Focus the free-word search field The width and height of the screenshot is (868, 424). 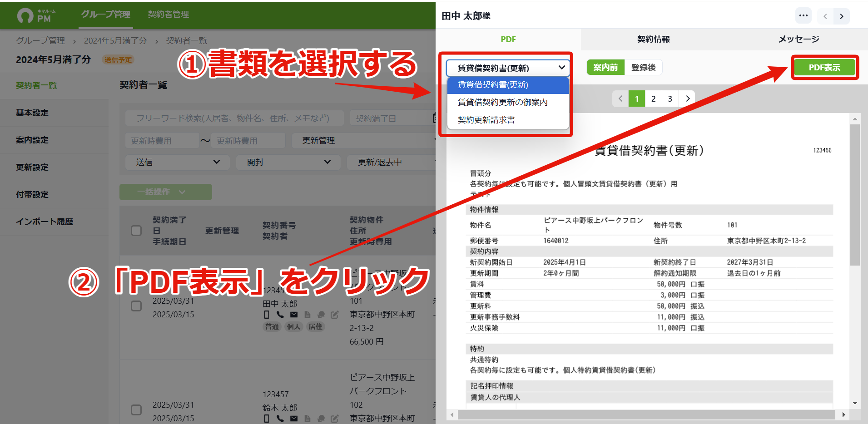(x=234, y=118)
